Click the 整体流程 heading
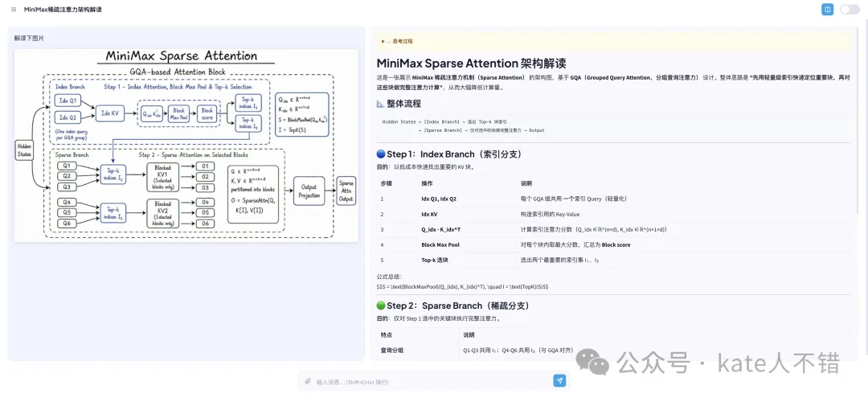The image size is (868, 398). point(399,104)
